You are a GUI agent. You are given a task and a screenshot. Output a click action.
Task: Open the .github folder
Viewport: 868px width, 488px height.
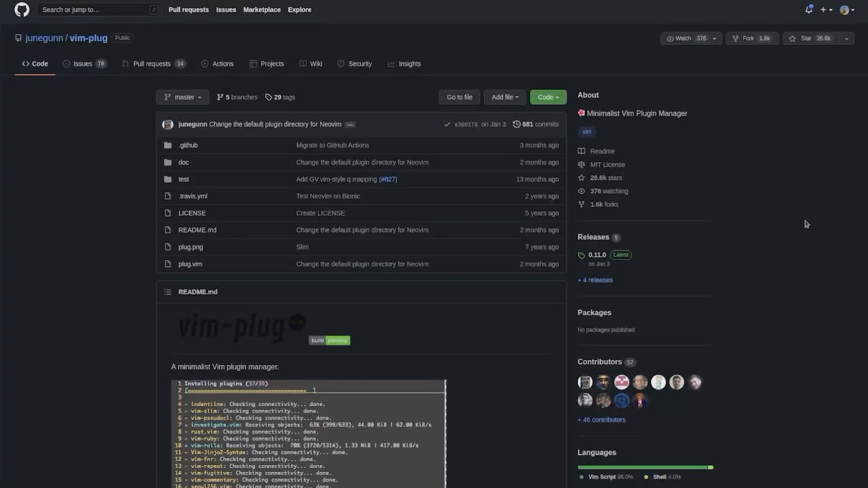coord(188,145)
